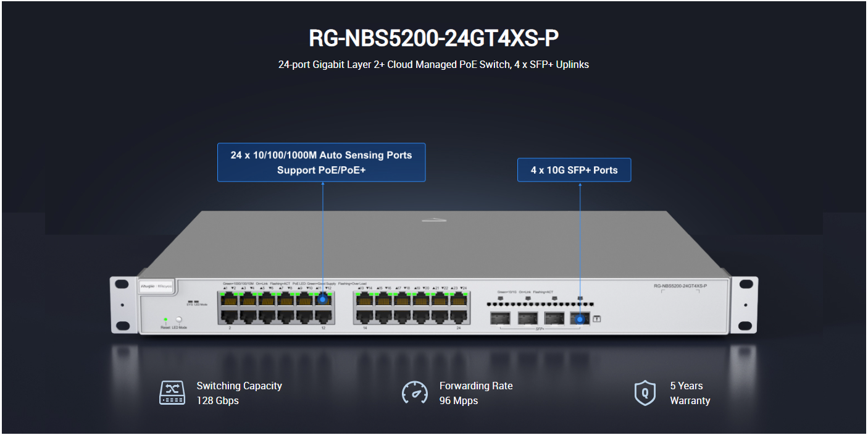Click the blue hotspot dot on the fourth SFP+ port
868x435 pixels.
pyautogui.click(x=580, y=319)
